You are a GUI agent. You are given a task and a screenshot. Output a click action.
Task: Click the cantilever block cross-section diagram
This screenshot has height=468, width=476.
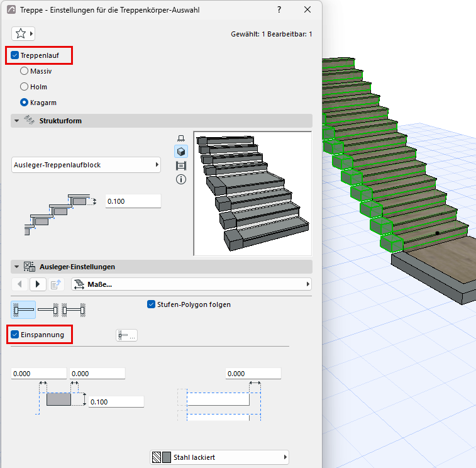[x=61, y=398]
